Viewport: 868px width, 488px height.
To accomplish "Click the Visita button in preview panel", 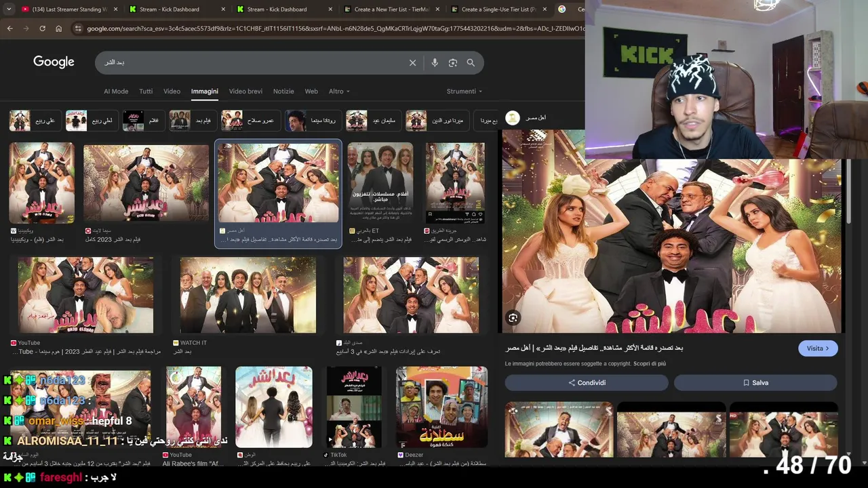I will pyautogui.click(x=818, y=348).
